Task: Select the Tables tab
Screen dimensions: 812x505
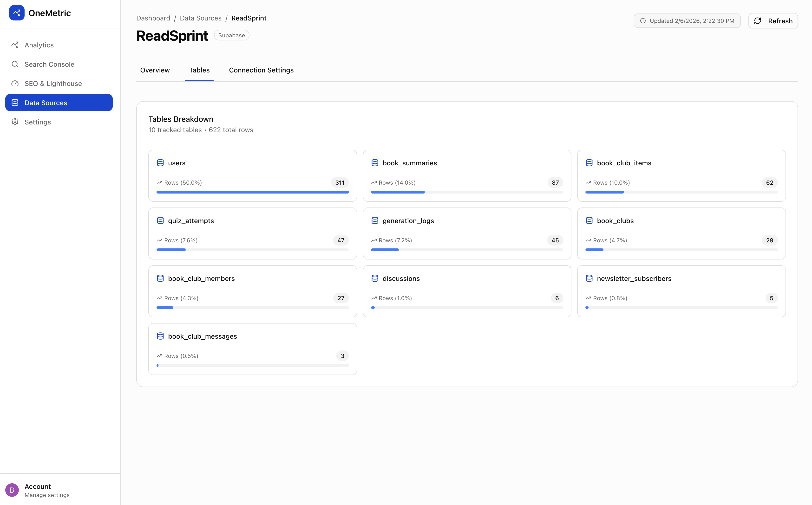Action: (199, 70)
